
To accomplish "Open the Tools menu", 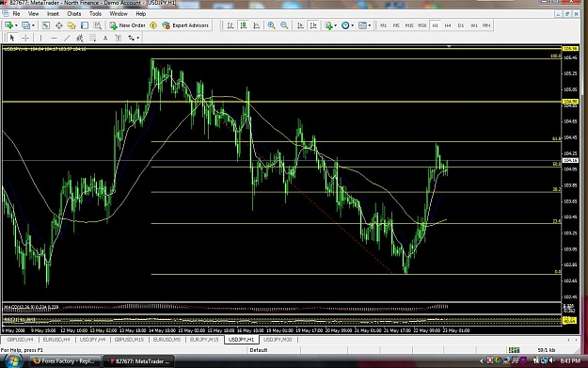I will coord(95,14).
